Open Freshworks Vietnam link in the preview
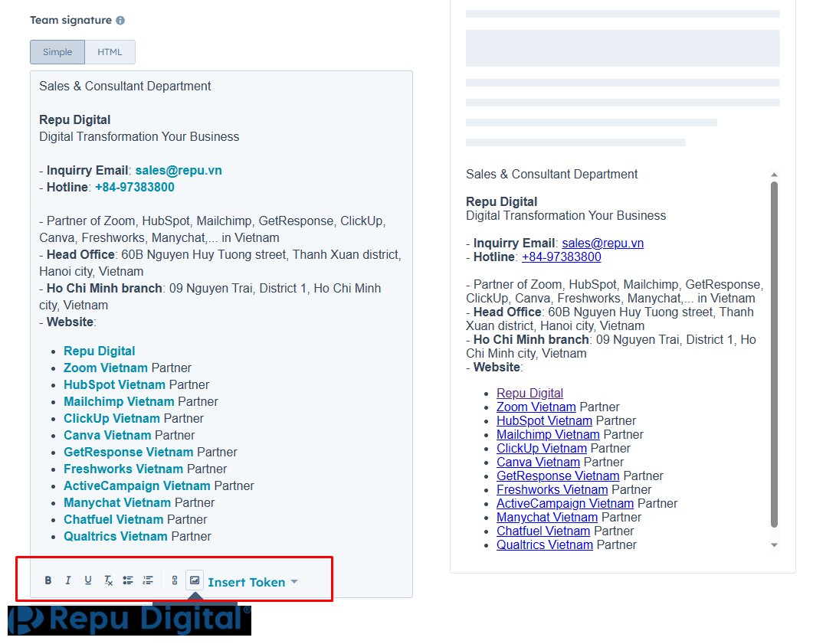813x644 pixels. pos(552,489)
